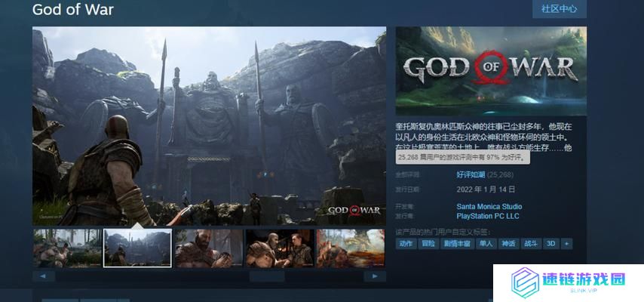Open Santa Monica Studio developer link
Image resolution: width=644 pixels, height=302 pixels.
tap(489, 206)
